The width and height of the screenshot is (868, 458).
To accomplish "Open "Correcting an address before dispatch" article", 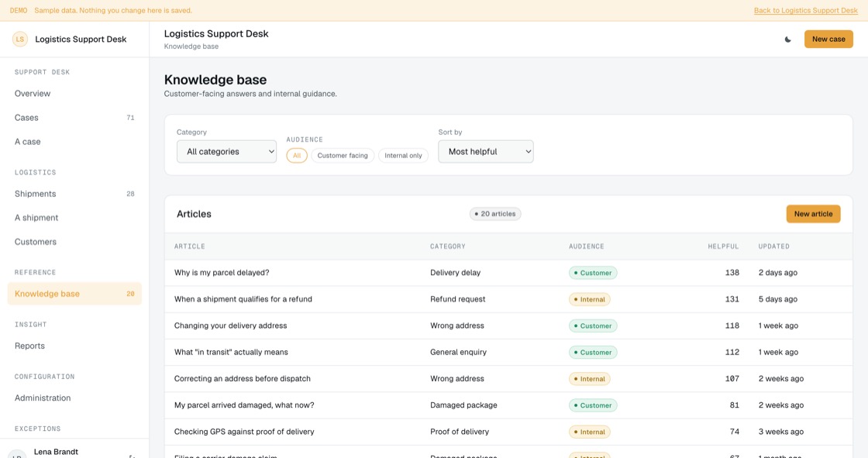I will (x=243, y=380).
